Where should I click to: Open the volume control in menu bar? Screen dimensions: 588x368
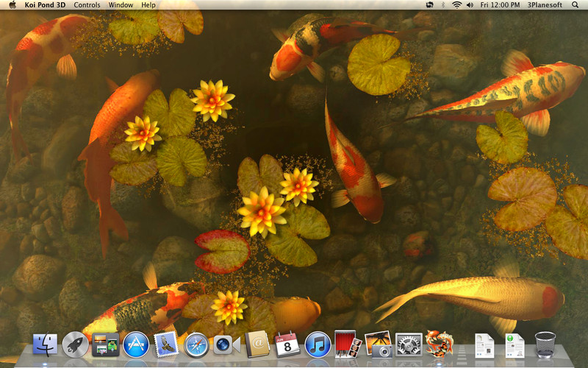pos(470,5)
